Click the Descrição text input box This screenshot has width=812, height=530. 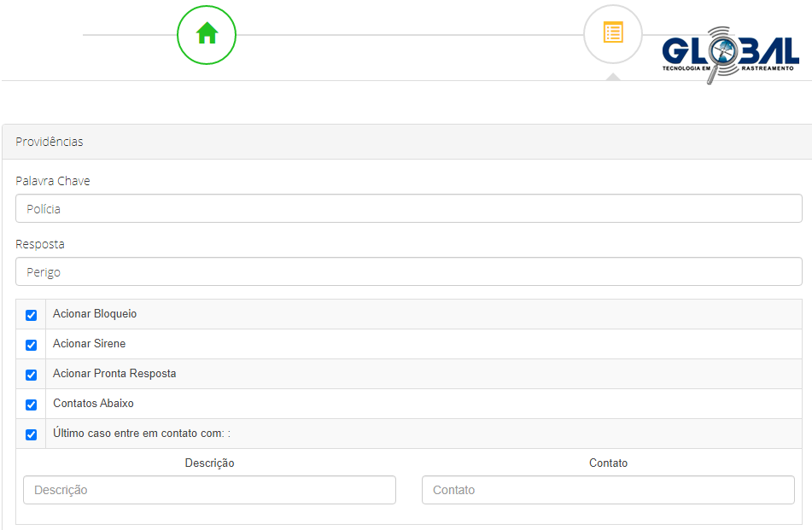click(209, 490)
